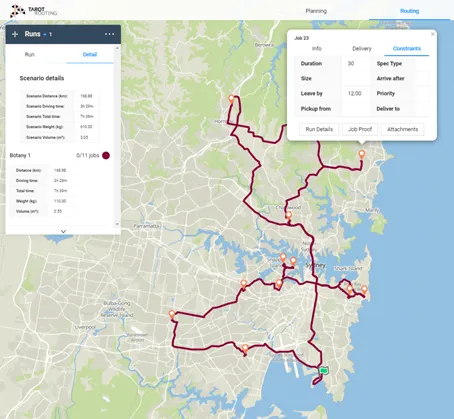Open the Info tab of Job 23
The width and height of the screenshot is (454, 419).
(317, 49)
